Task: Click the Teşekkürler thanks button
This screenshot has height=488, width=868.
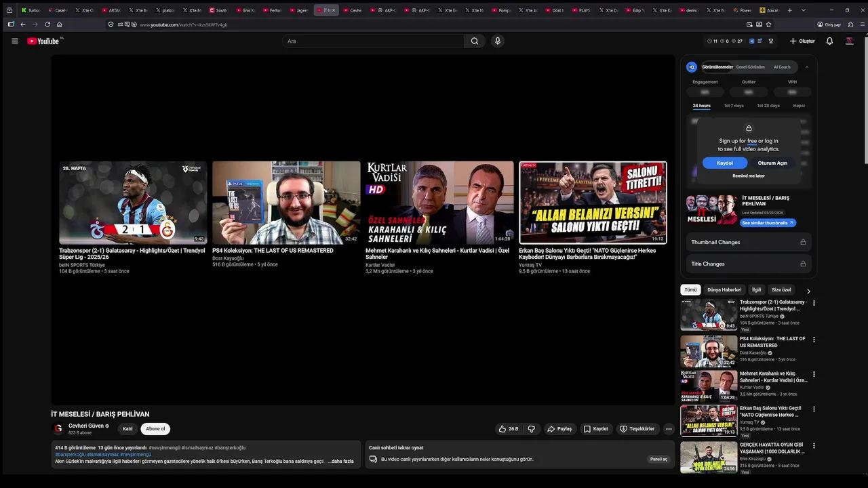Action: [637, 429]
